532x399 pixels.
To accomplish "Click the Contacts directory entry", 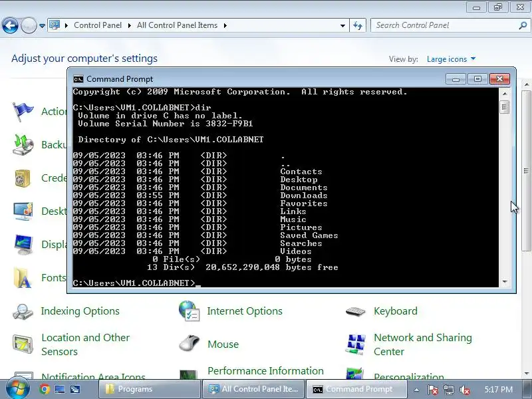I will pyautogui.click(x=301, y=172).
